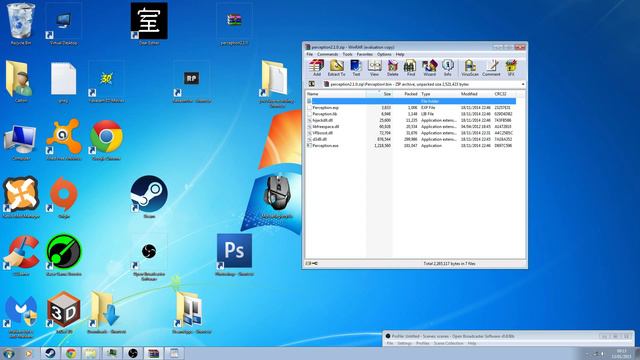Open the Settings menu in OBS window

coord(404,343)
